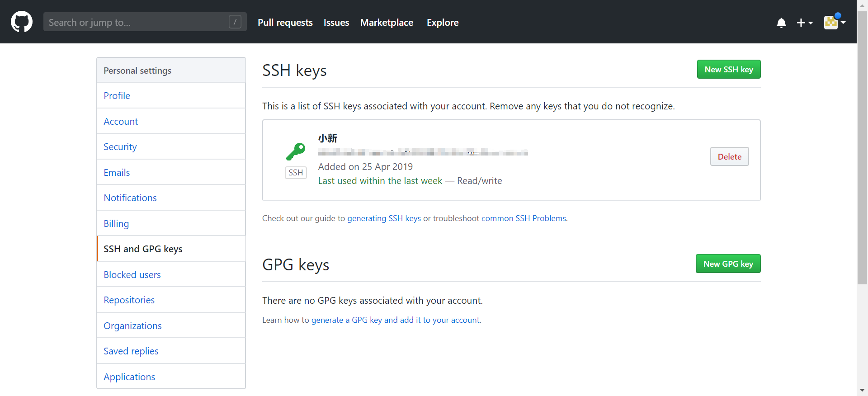Open Organizations settings in the sidebar
Screen dimensions: 868x396
tap(171, 325)
